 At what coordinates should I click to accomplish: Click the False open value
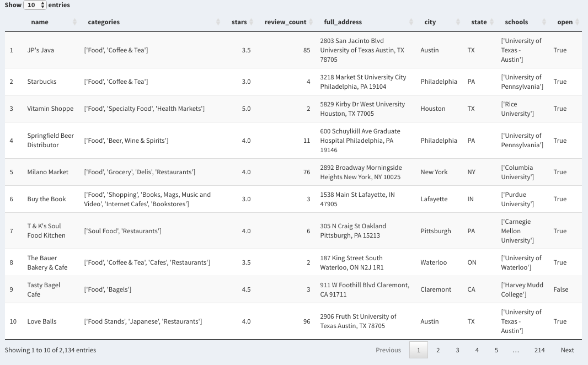coord(560,289)
